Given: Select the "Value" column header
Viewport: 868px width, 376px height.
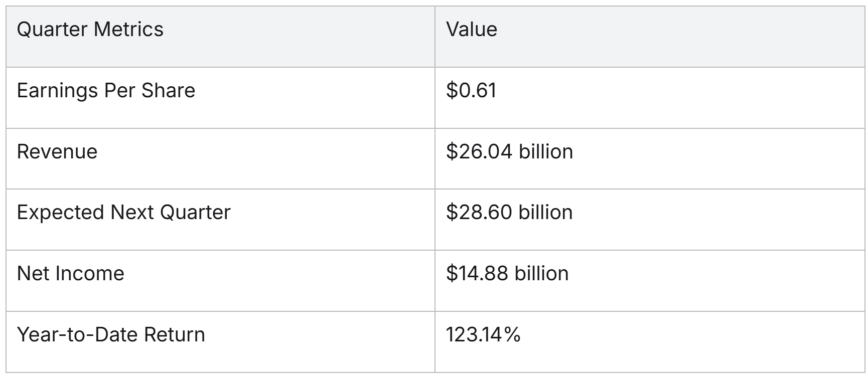Looking at the screenshot, I should [x=472, y=30].
